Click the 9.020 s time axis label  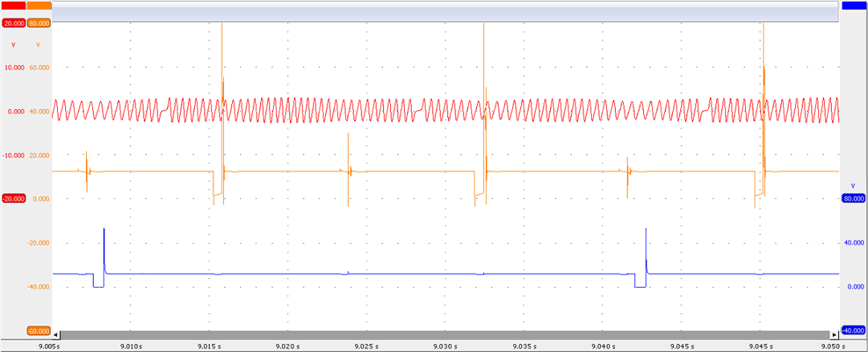click(x=287, y=346)
